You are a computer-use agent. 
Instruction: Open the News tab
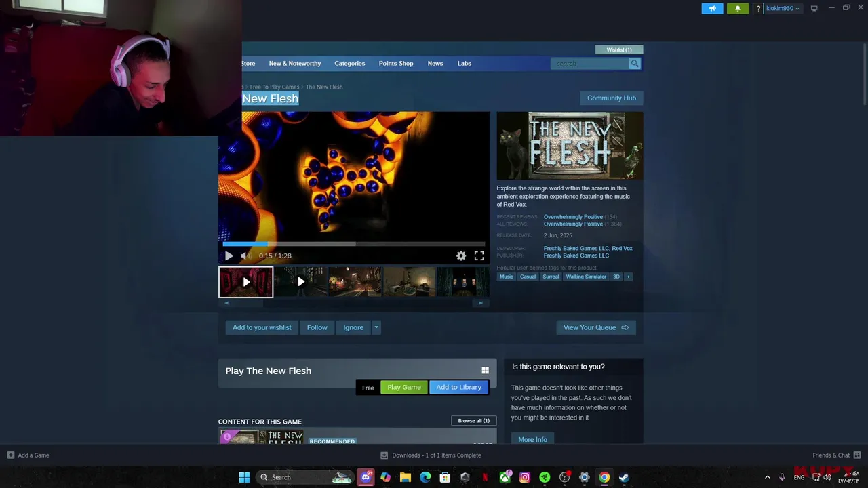click(x=435, y=64)
